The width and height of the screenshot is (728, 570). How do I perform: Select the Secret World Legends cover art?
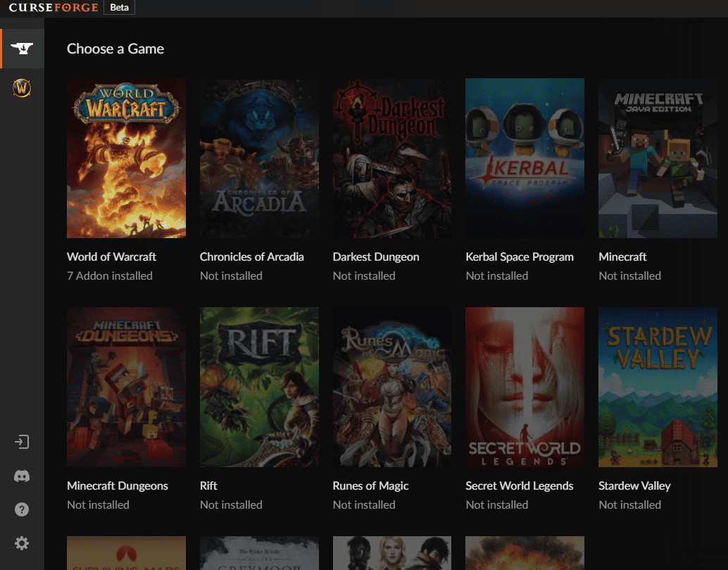[x=525, y=387]
